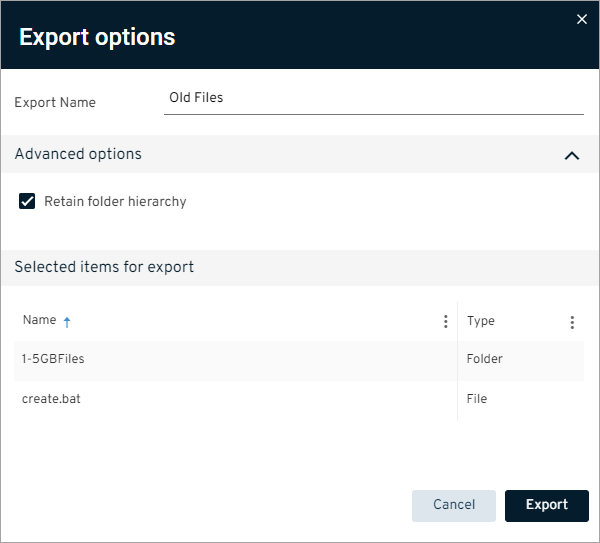Viewport: 600px width, 543px height.
Task: Uncheck Retain folder hierarchy checkbox
Action: [x=27, y=201]
